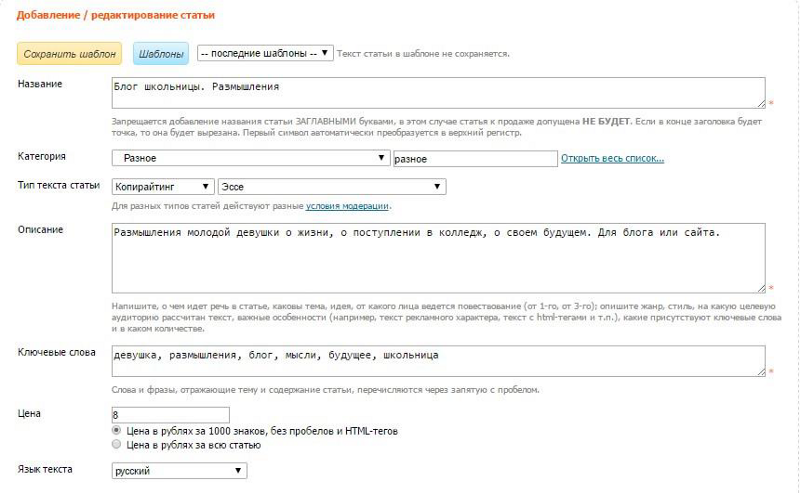Expand the Категория dropdown showing "Разное"
The height and width of the screenshot is (493, 800).
[x=250, y=158]
